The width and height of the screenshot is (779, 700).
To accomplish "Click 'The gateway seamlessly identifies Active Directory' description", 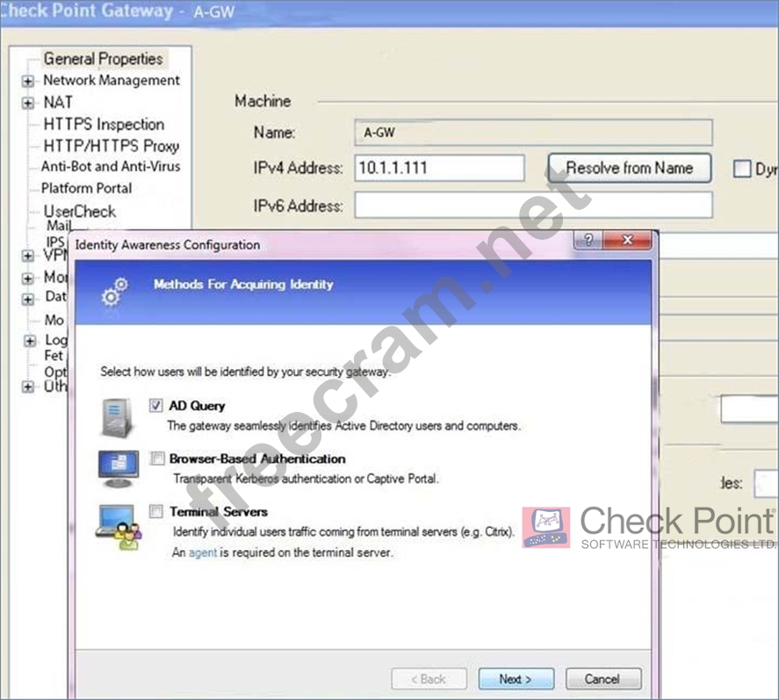I will 343,426.
